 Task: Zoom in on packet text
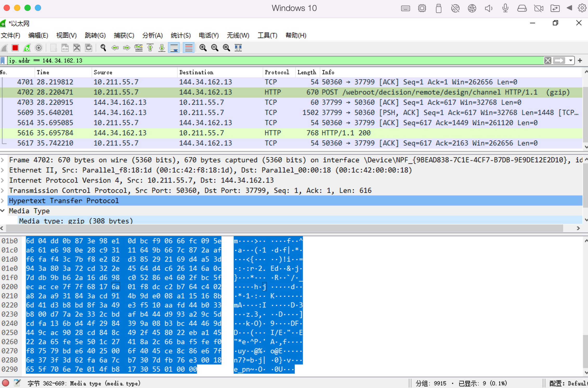click(x=203, y=48)
